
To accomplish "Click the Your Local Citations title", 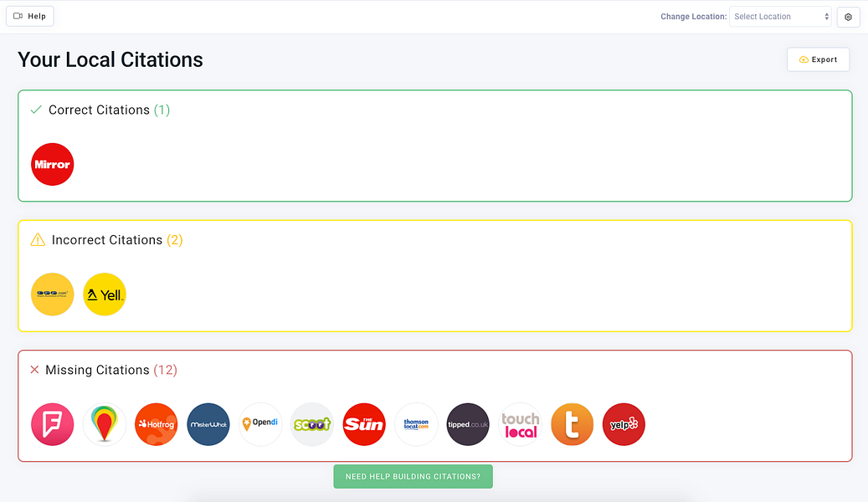I will point(110,59).
